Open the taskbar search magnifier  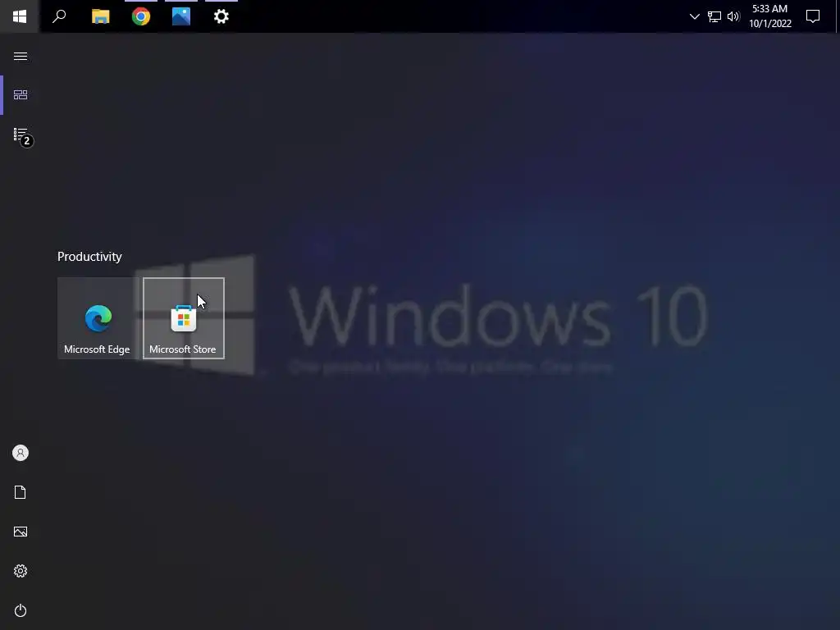(x=59, y=16)
